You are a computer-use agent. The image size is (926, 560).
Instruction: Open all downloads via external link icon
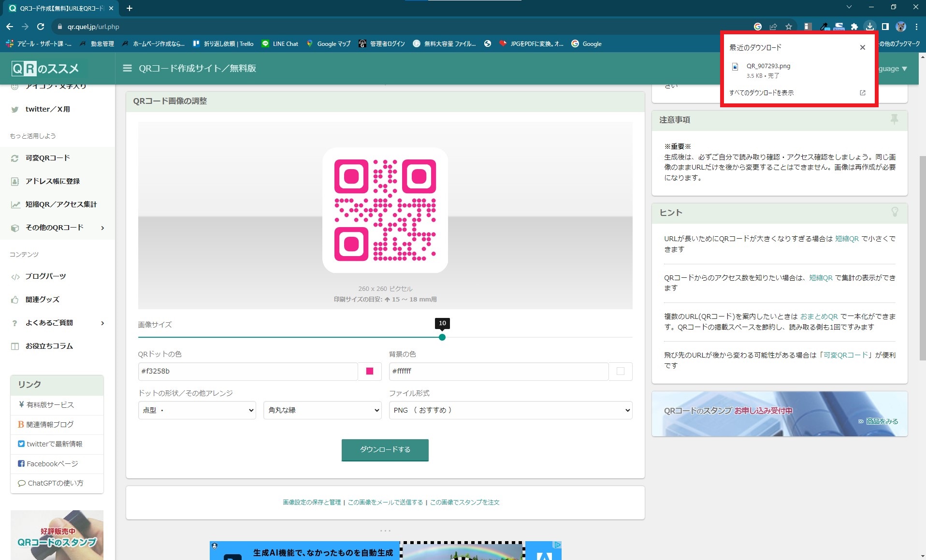(862, 93)
